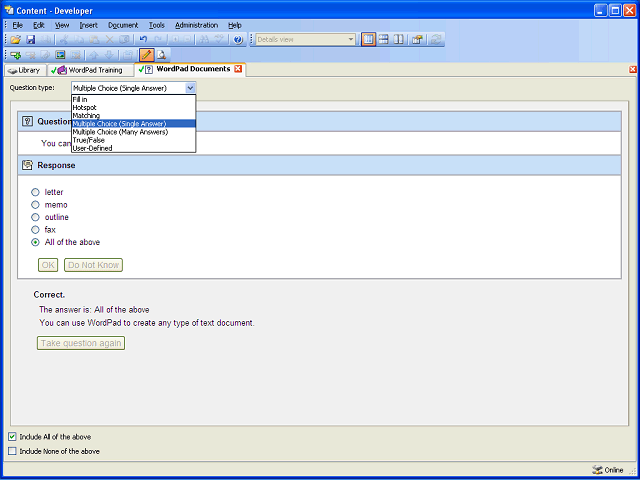
Task: Open the Insert menu
Action: [x=89, y=25]
